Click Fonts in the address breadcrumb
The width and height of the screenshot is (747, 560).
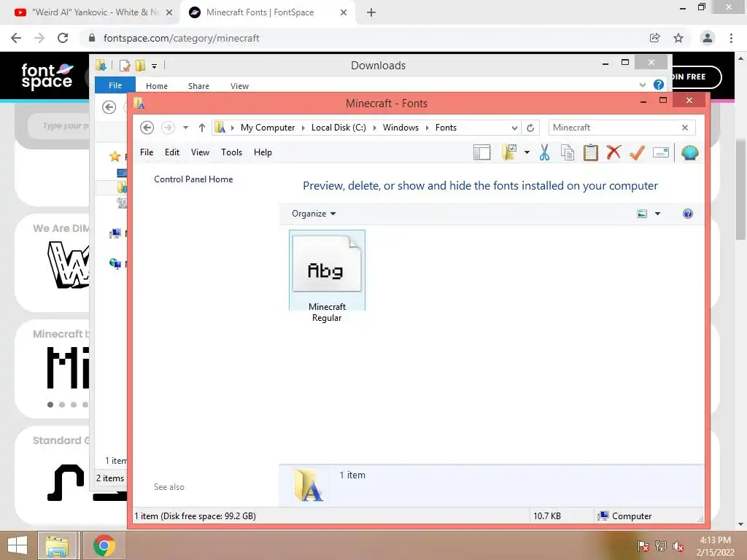(446, 128)
